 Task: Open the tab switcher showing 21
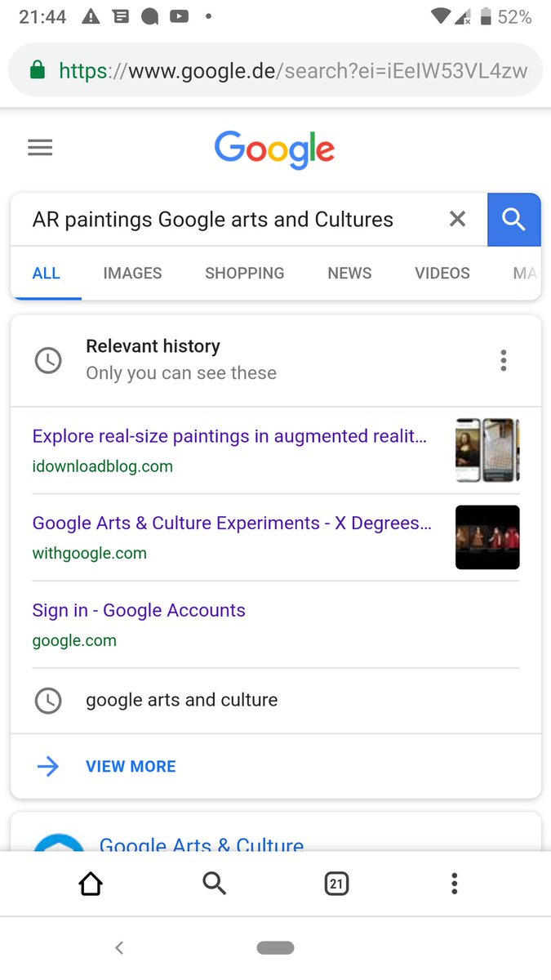[336, 883]
